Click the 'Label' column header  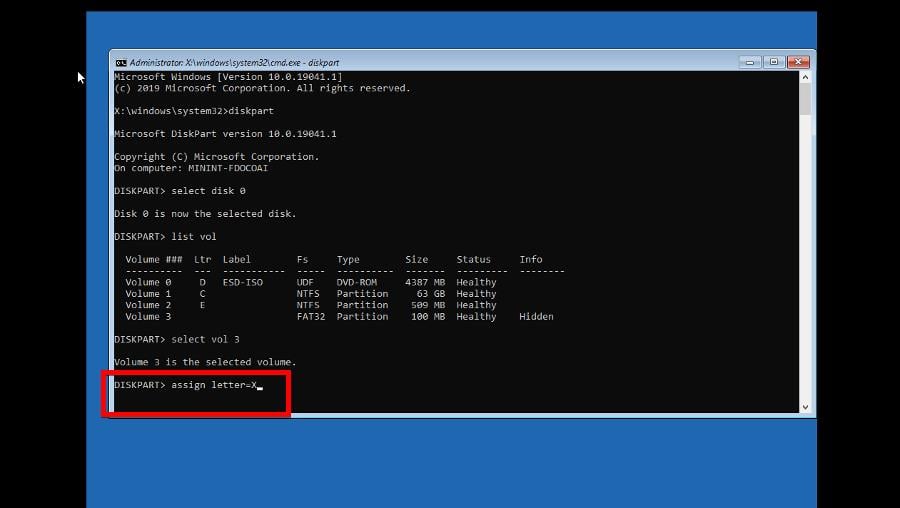click(x=236, y=259)
